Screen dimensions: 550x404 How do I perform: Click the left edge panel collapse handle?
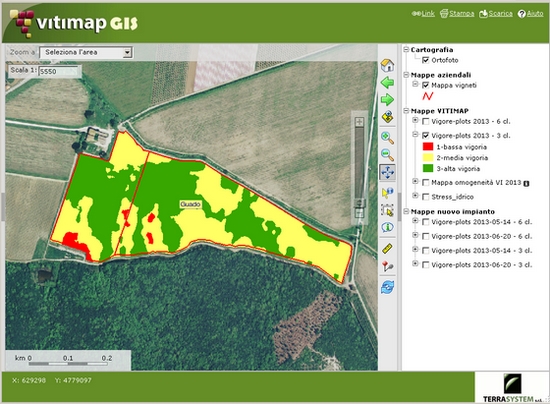coord(3,207)
